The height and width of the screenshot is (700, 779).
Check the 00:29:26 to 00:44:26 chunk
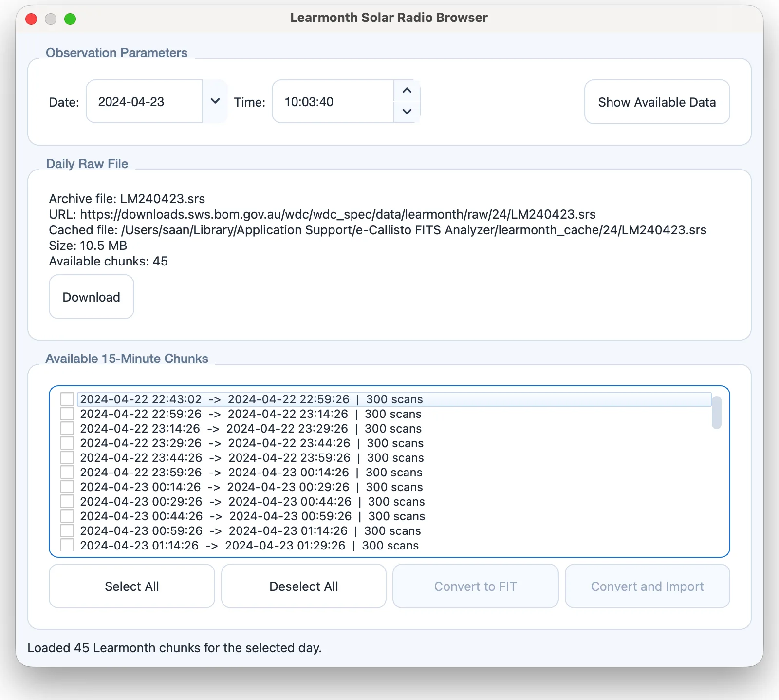(x=67, y=501)
